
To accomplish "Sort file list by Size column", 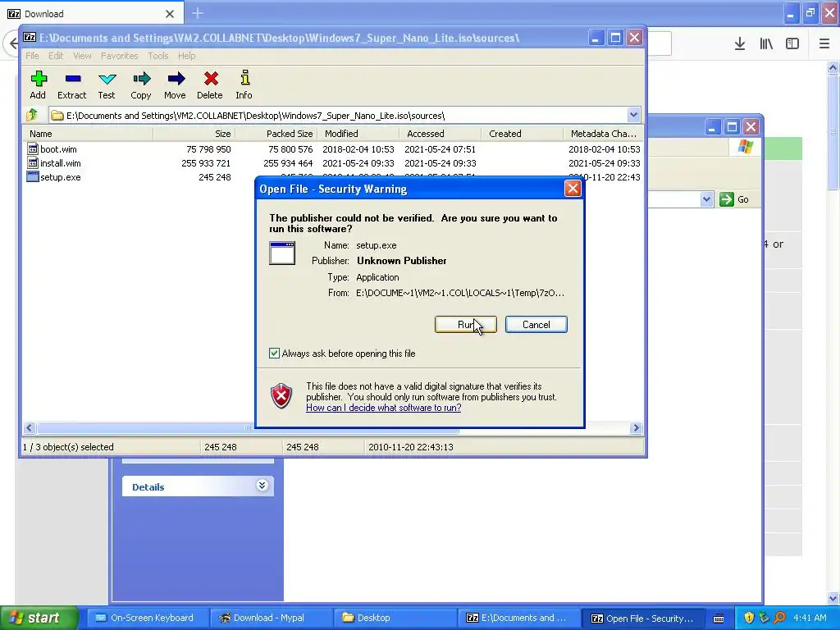I will point(194,134).
